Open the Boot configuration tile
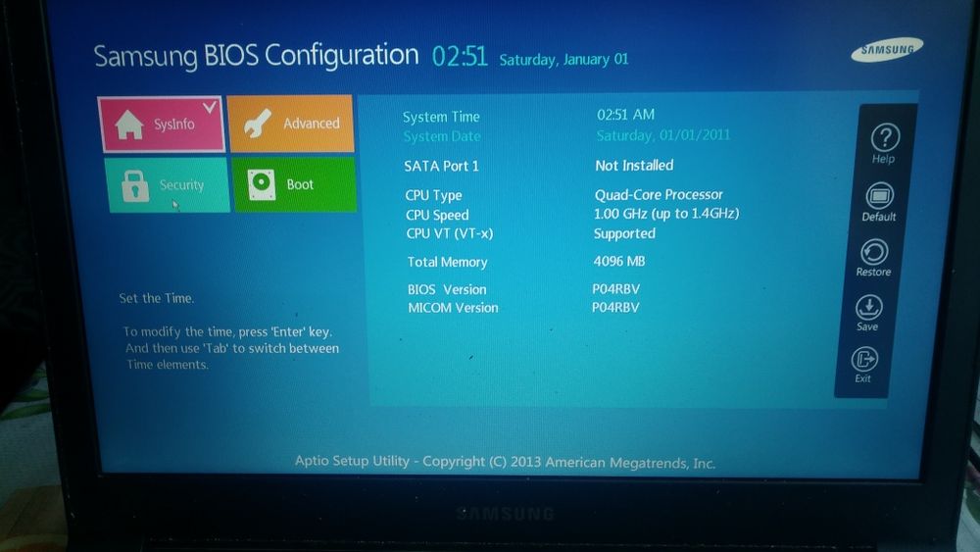This screenshot has width=980, height=552. [x=294, y=183]
